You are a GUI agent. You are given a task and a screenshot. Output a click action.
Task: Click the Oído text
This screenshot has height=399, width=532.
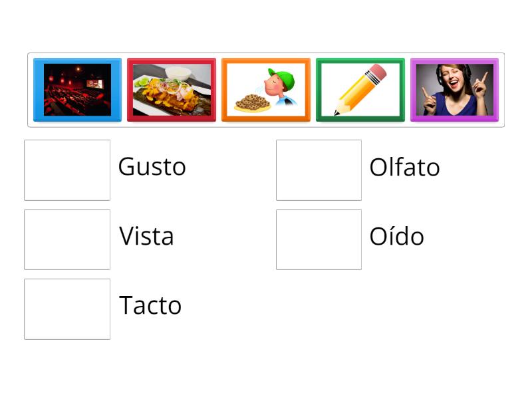396,236
